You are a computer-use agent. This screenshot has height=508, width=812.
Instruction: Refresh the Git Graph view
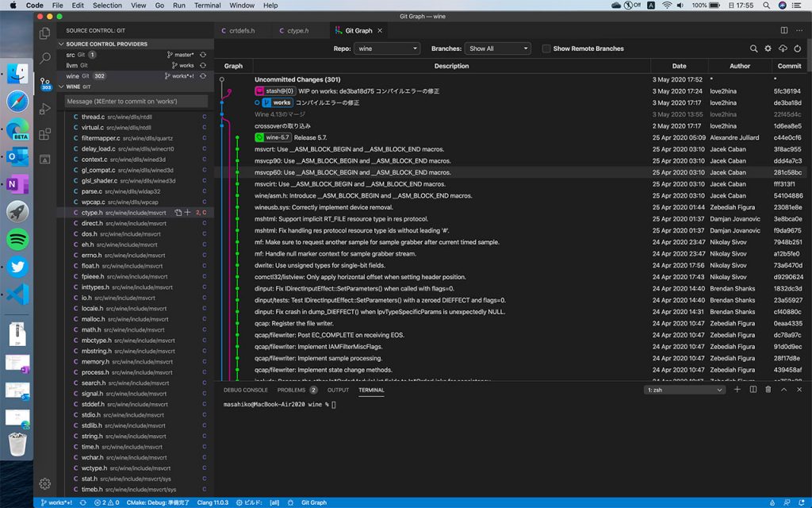point(798,48)
